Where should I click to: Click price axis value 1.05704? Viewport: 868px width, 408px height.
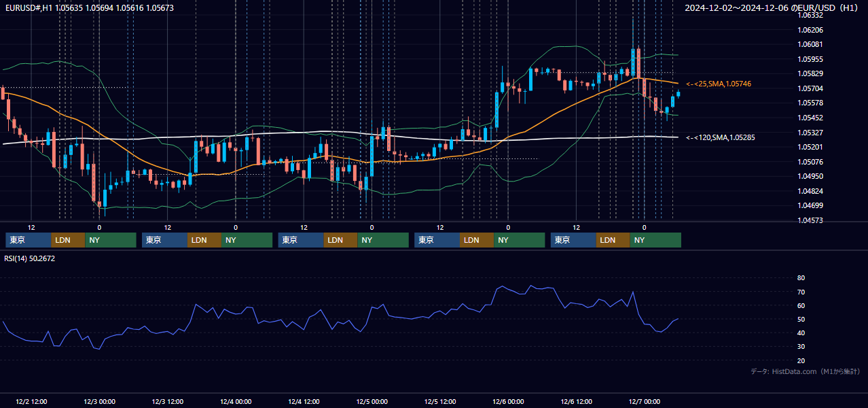tap(810, 88)
